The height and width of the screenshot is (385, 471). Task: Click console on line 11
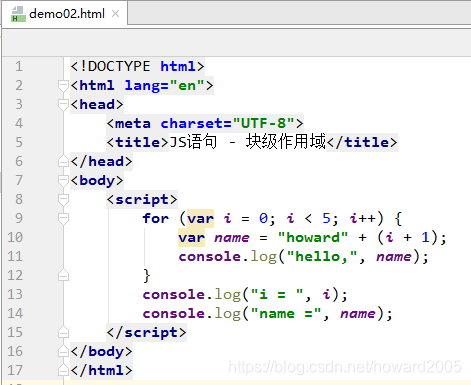(209, 257)
